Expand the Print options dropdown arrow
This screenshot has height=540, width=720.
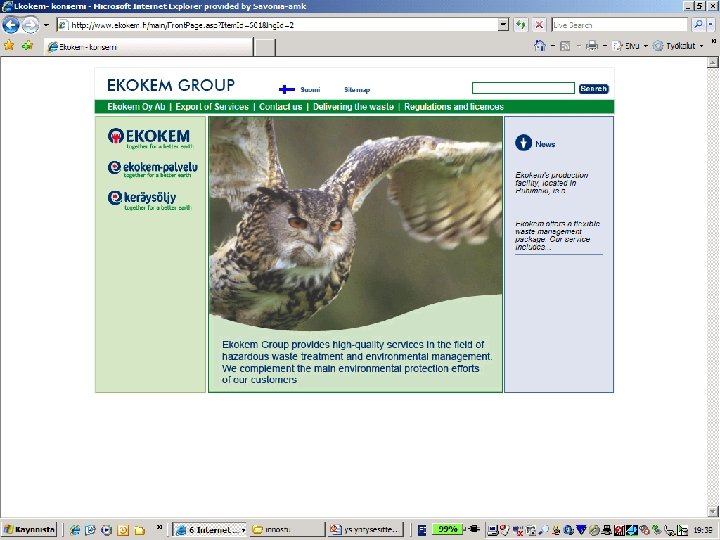tap(605, 46)
